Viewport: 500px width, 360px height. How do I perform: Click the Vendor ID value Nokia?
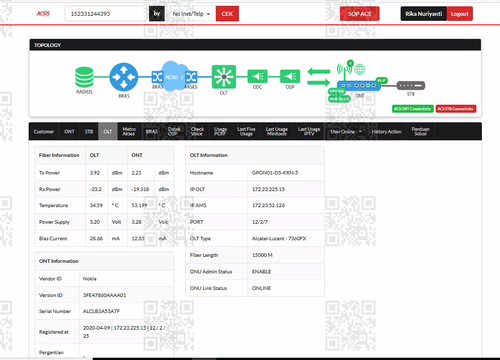pyautogui.click(x=90, y=279)
